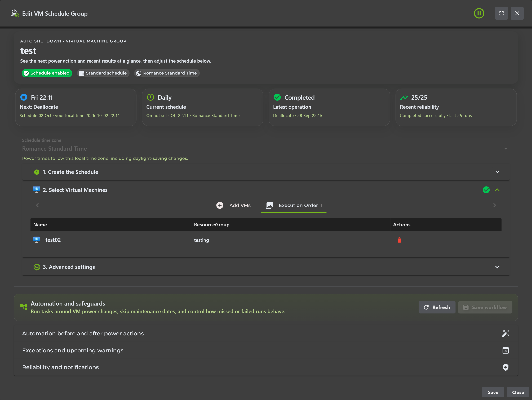532x400 pixels.
Task: Click the pause schedule icon in header
Action: [x=479, y=13]
